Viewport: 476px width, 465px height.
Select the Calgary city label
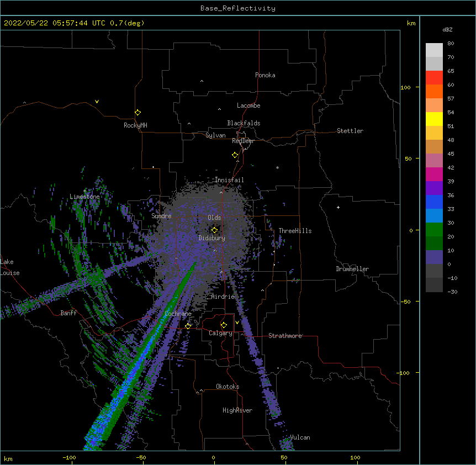(x=221, y=333)
